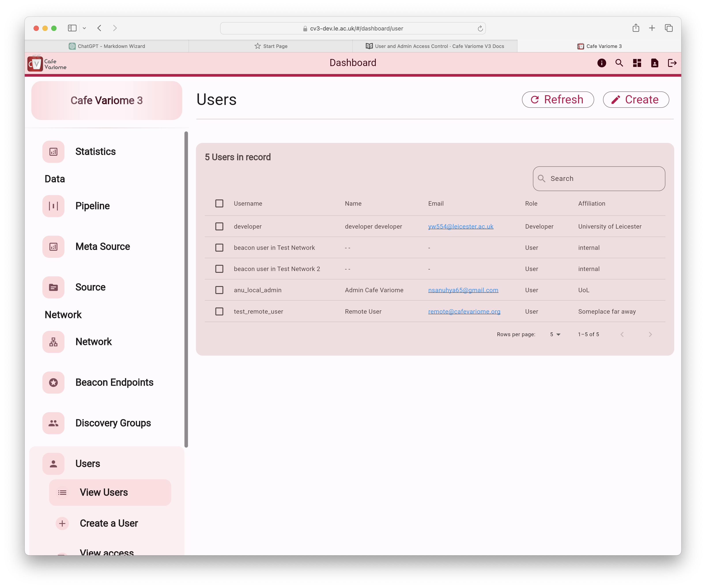Click the Discovery Groups people icon
This screenshot has width=706, height=588.
(x=53, y=423)
